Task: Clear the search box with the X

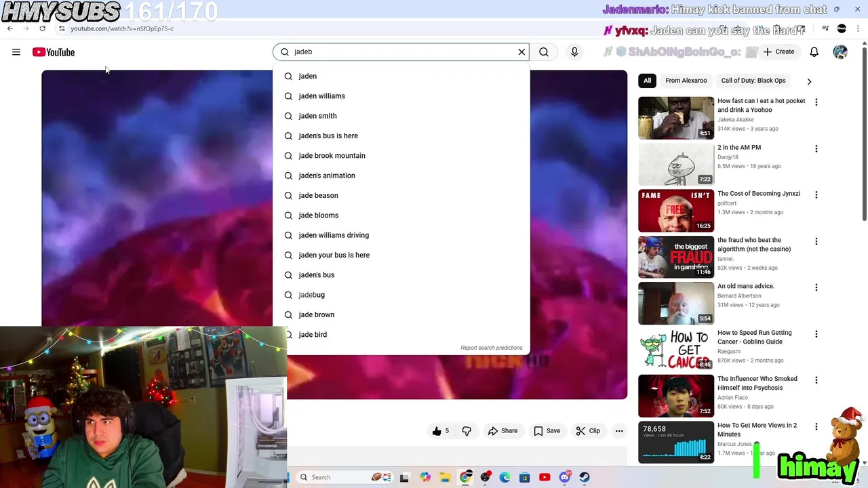Action: coord(521,52)
